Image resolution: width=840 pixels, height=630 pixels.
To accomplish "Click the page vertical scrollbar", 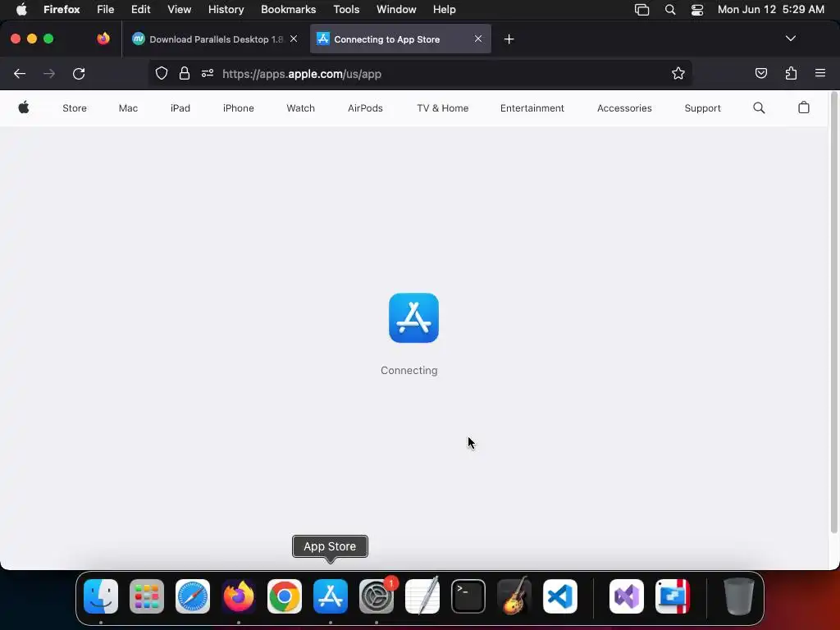I will tap(833, 313).
